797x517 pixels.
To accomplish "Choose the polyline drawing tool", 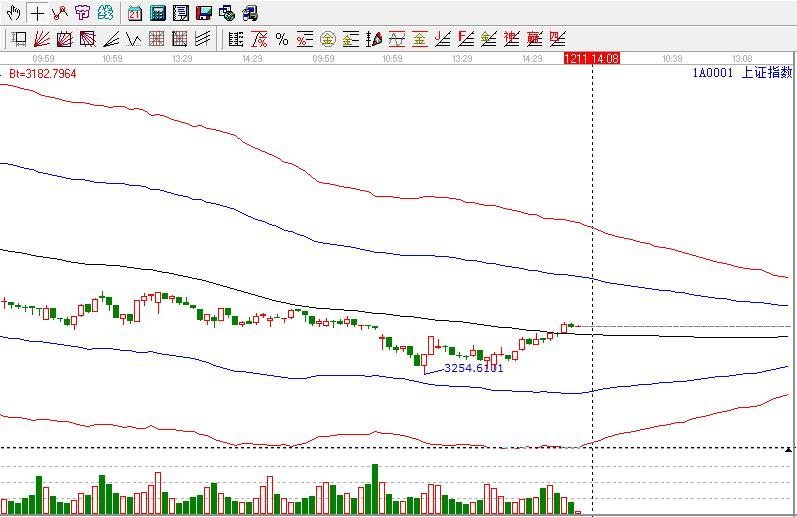I will 60,13.
